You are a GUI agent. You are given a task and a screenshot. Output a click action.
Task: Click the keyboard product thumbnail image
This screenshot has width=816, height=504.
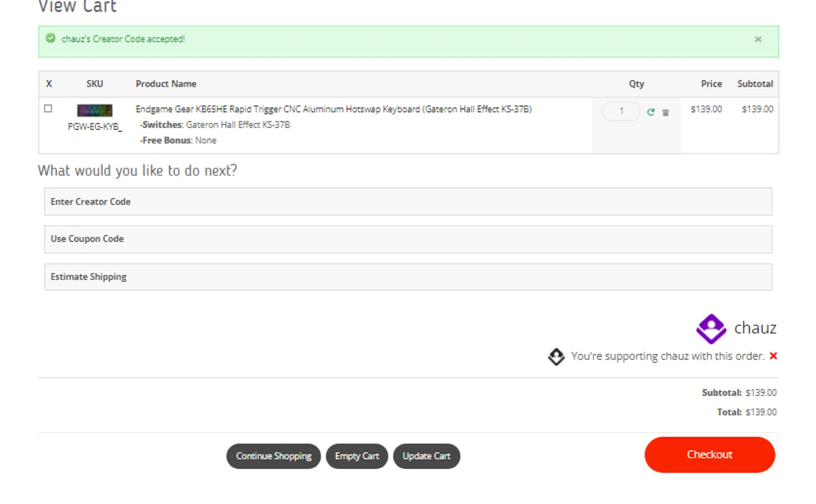click(x=95, y=110)
